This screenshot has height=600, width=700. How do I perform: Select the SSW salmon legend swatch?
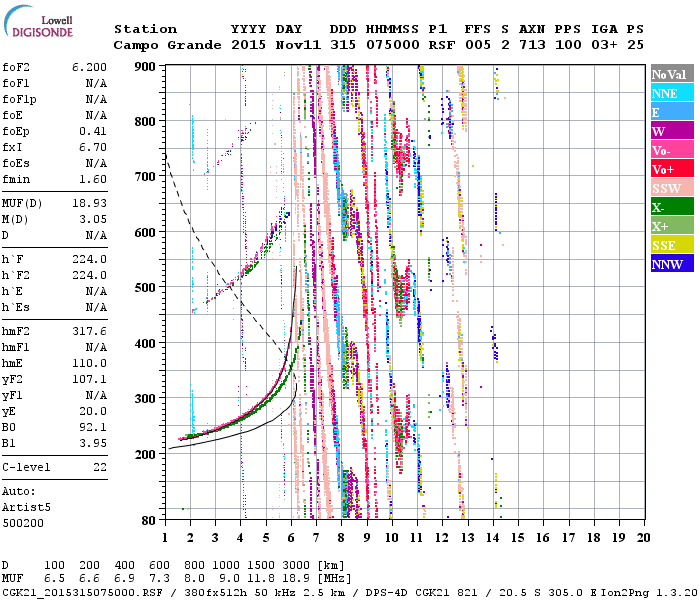click(672, 188)
